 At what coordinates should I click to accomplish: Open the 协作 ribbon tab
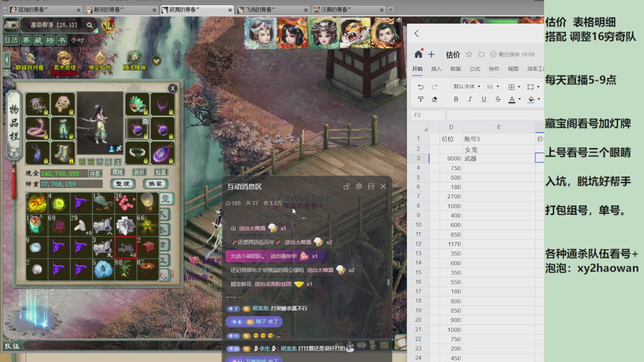494,69
